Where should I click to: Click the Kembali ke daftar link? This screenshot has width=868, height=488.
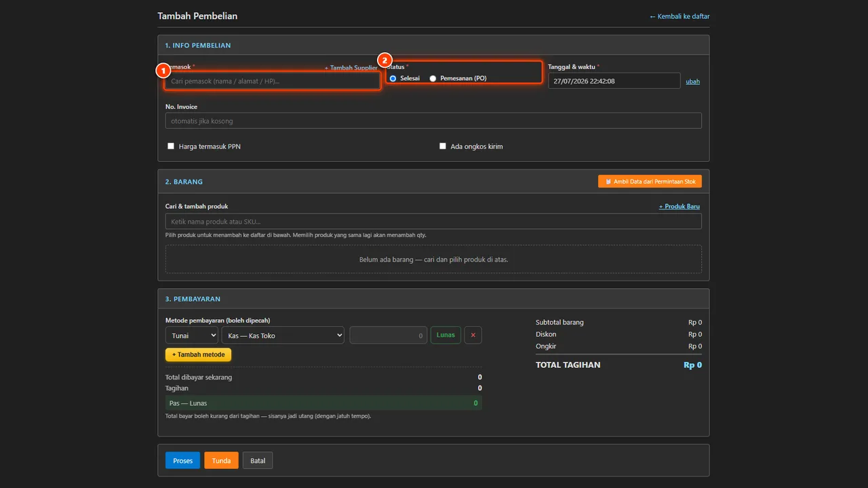(x=679, y=16)
